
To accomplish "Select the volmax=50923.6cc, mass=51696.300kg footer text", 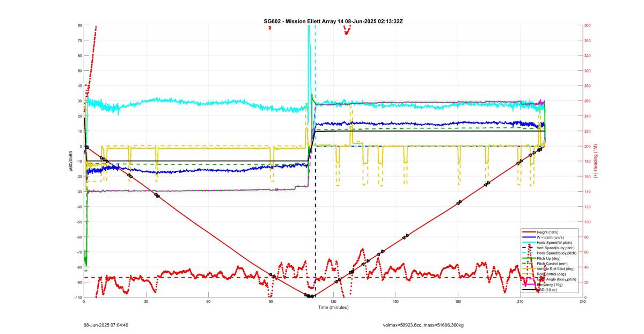I will [423, 325].
